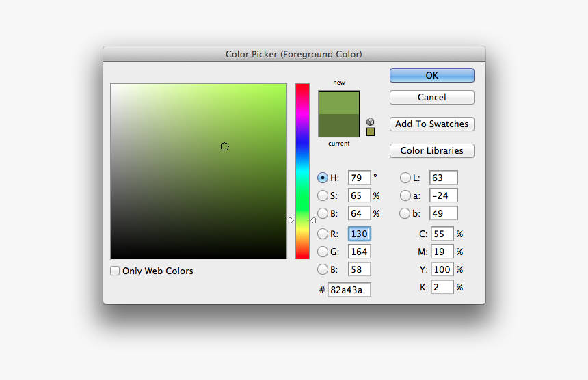The width and height of the screenshot is (588, 380).
Task: Click the black K field showing 2
Action: 442,287
